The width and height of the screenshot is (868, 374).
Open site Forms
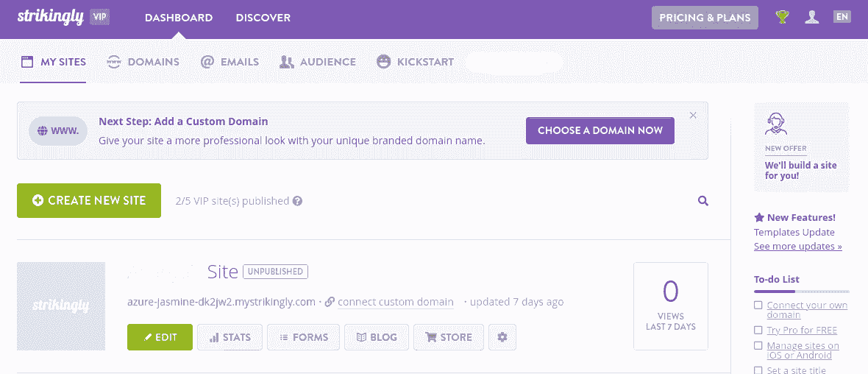pos(303,337)
